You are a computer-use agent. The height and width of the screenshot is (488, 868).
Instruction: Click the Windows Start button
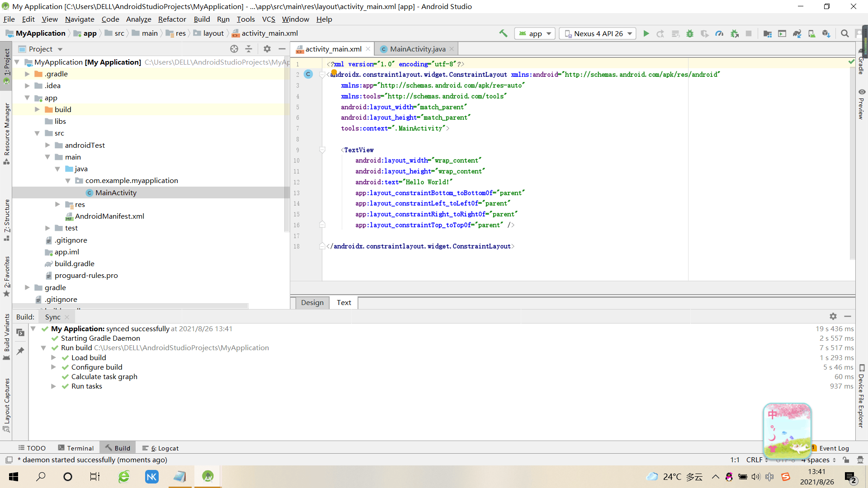pos(14,477)
